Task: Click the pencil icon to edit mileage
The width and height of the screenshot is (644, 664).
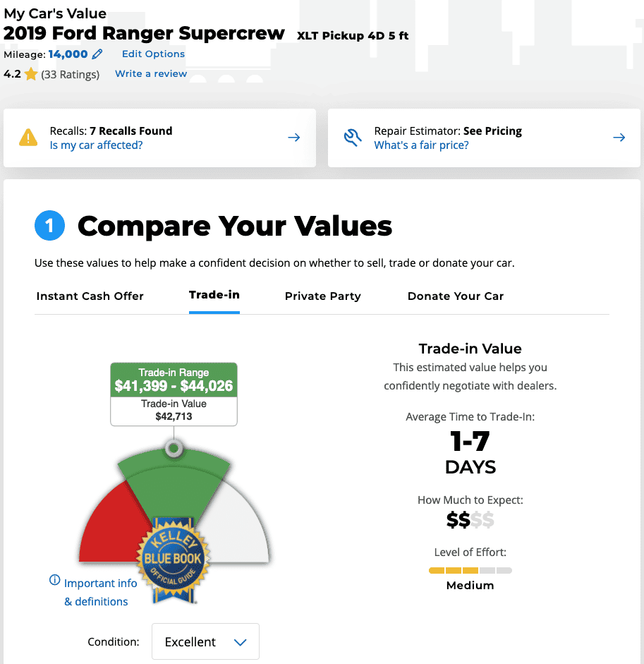Action: click(97, 54)
